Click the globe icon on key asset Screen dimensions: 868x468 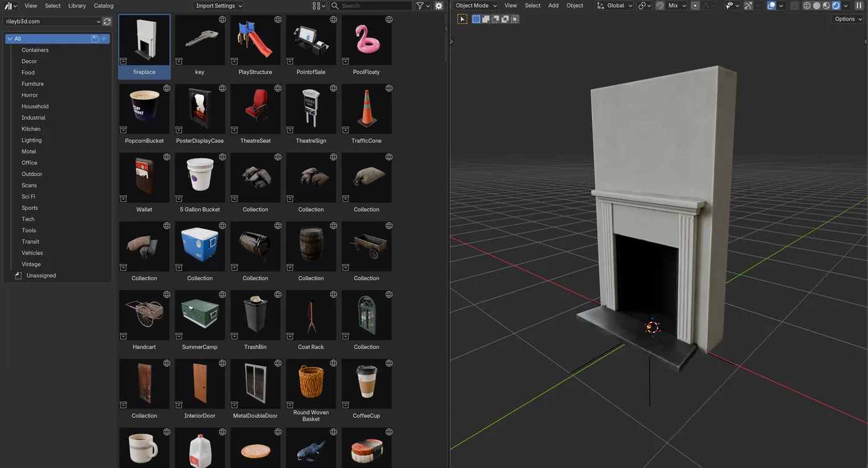(222, 19)
